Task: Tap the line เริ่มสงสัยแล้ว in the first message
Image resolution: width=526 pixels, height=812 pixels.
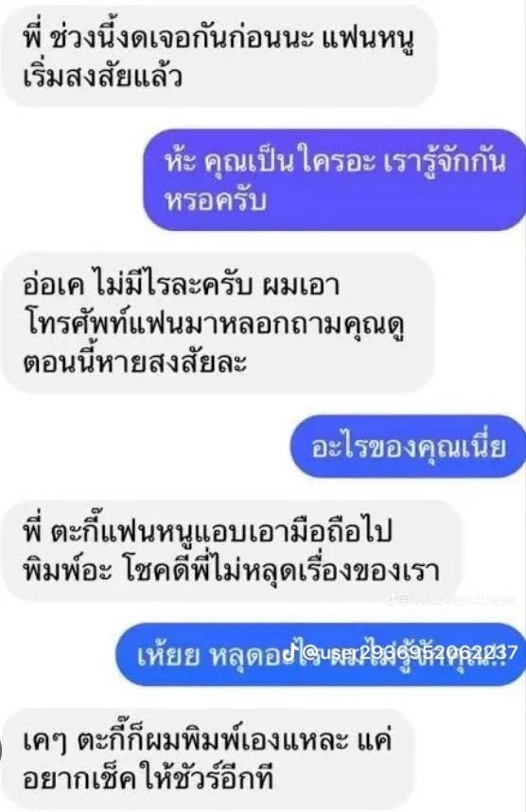Action: click(x=103, y=78)
